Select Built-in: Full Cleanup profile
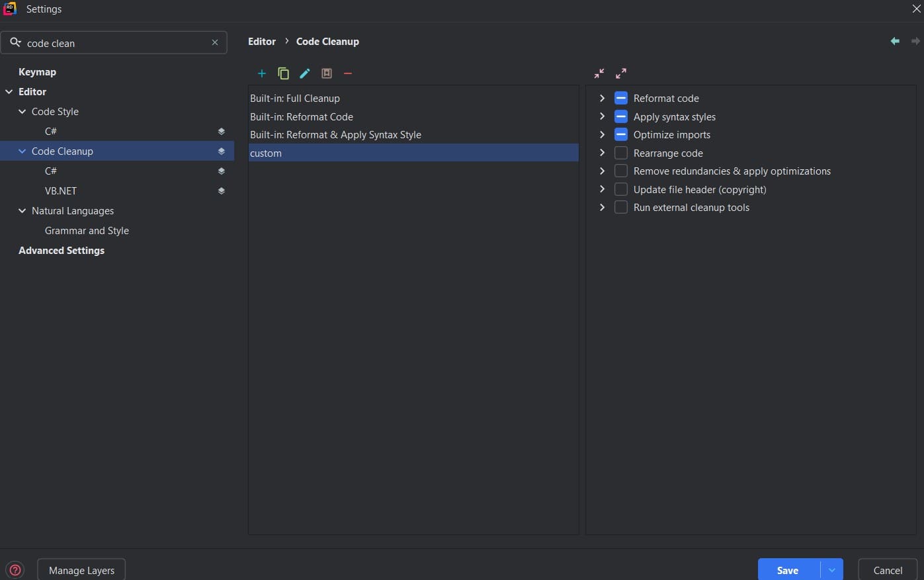Image resolution: width=924 pixels, height=580 pixels. (413, 99)
